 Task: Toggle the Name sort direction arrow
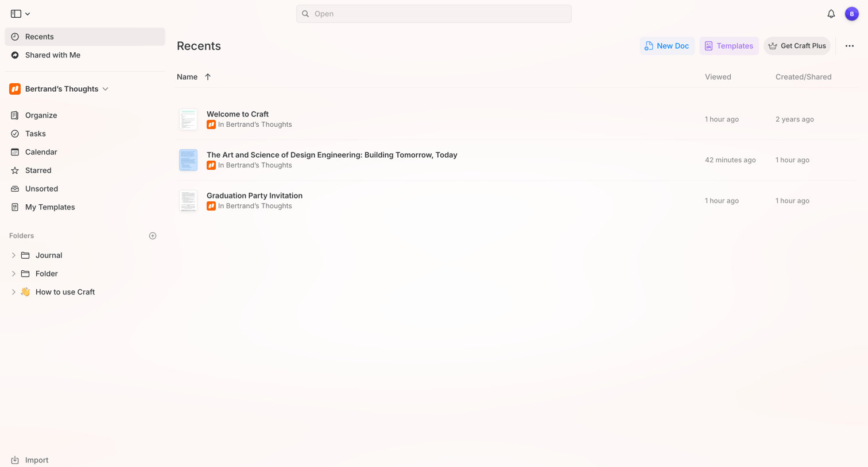(208, 77)
